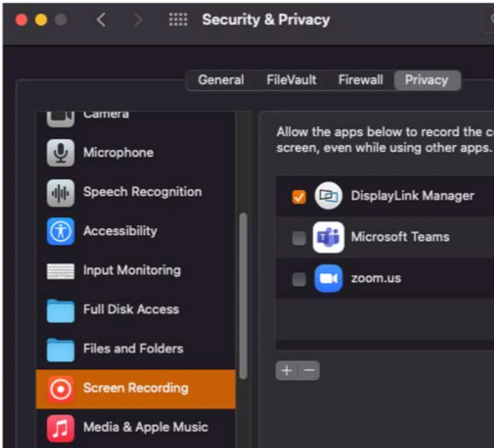
Task: Show all preferences grid button
Action: [x=178, y=20]
